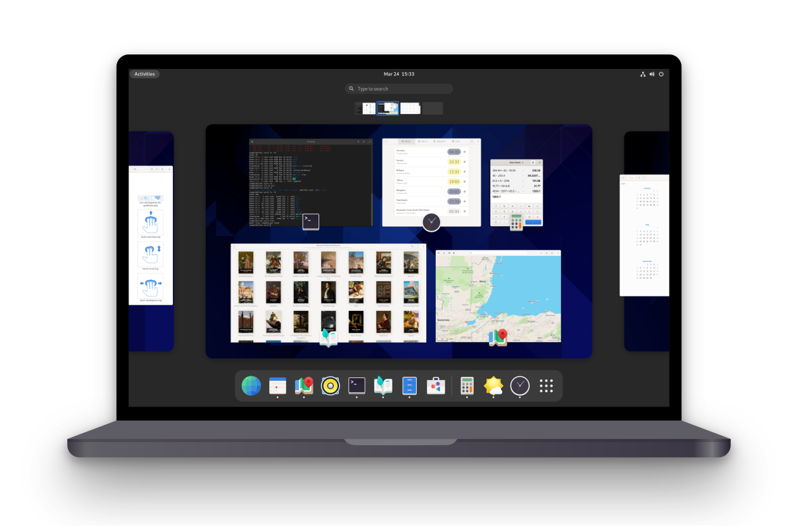Open Basic Mode dropdown in Calculator
The height and width of the screenshot is (532, 798).
tap(517, 163)
